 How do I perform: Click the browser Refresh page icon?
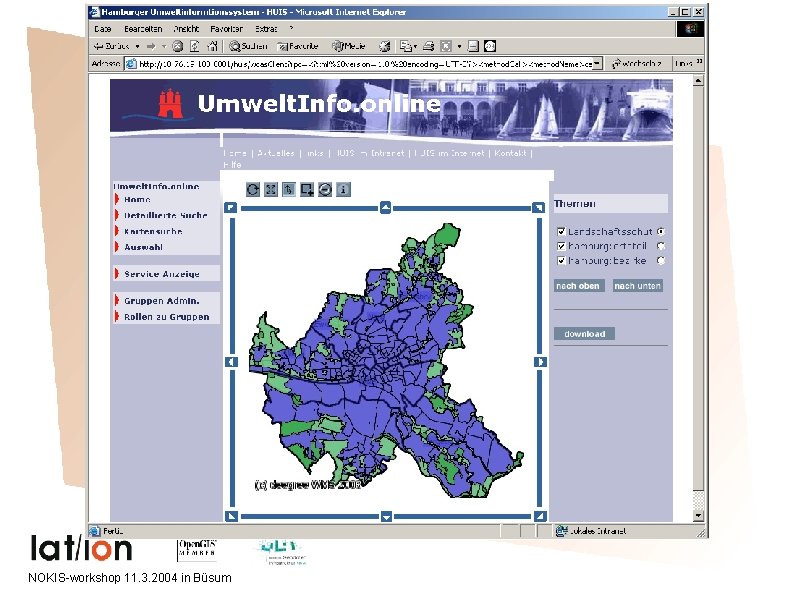point(195,46)
